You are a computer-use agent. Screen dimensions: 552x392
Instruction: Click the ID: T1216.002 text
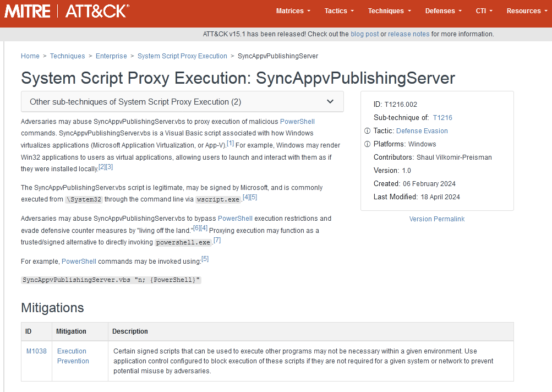395,105
